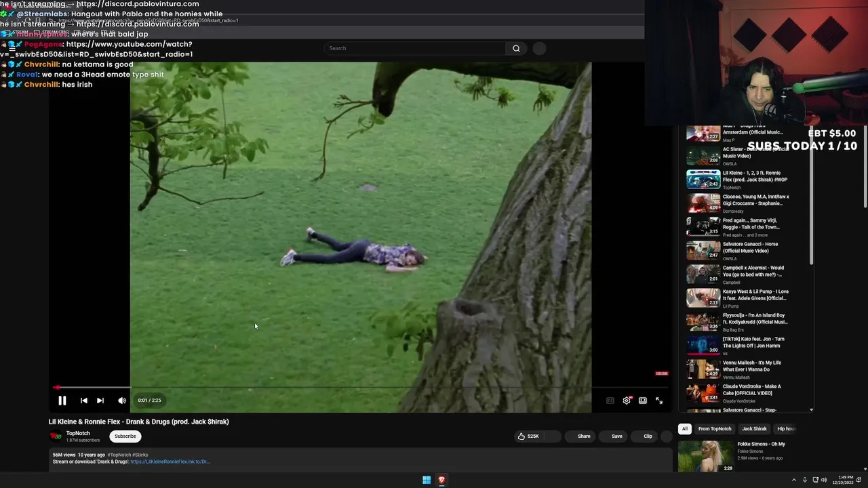Mute the YouTube player volume
This screenshot has width=868, height=488.
[122, 401]
